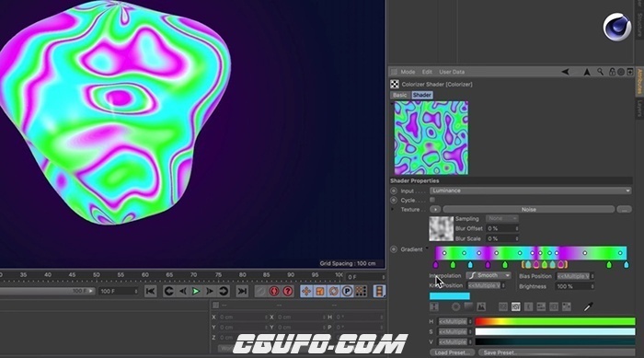The width and height of the screenshot is (644, 358).
Task: Select the eyedropper color picker tool
Action: point(588,306)
